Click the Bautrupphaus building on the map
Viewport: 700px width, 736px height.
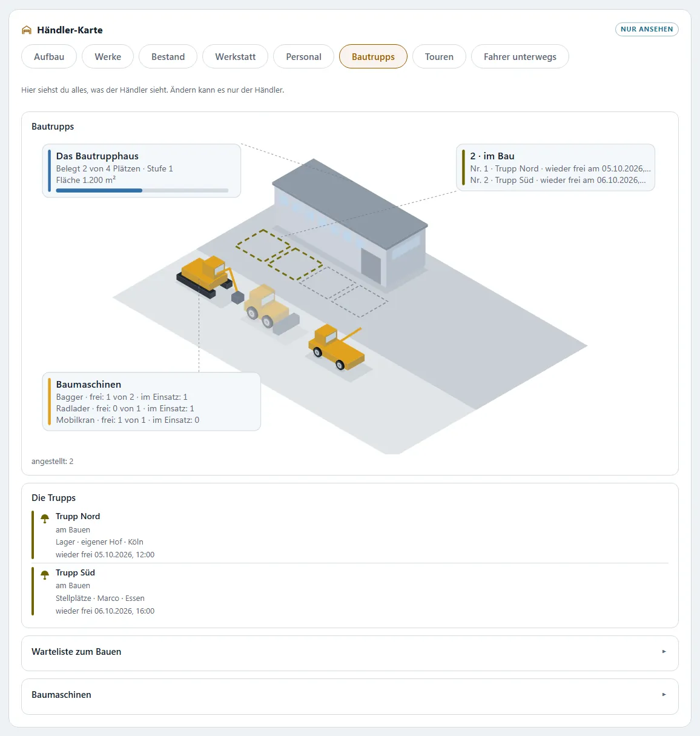point(350,222)
